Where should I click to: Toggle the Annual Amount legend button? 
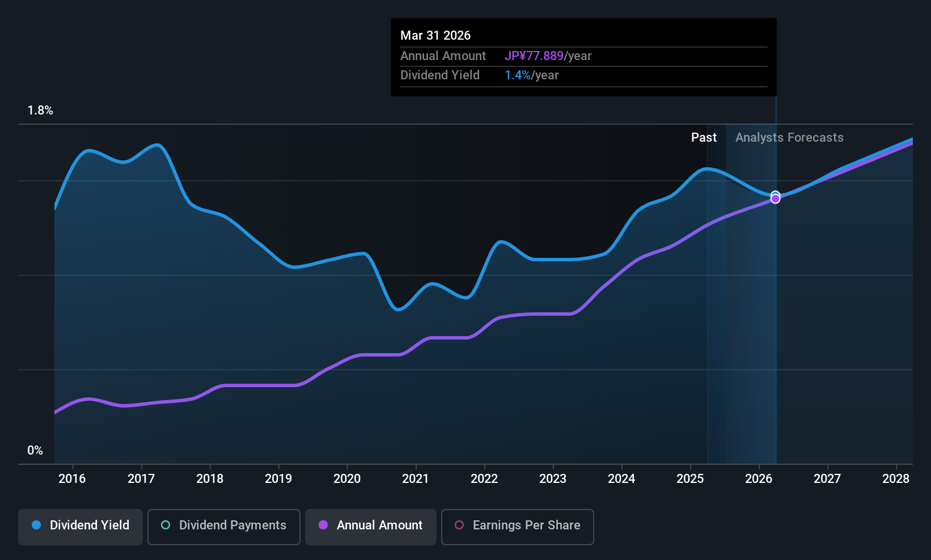click(x=371, y=527)
